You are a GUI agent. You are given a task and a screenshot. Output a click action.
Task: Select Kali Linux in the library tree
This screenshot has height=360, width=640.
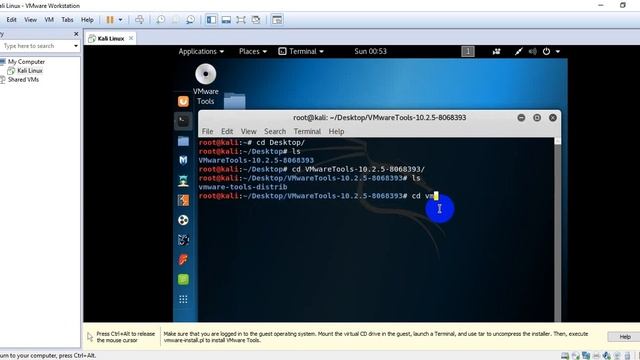(x=29, y=71)
